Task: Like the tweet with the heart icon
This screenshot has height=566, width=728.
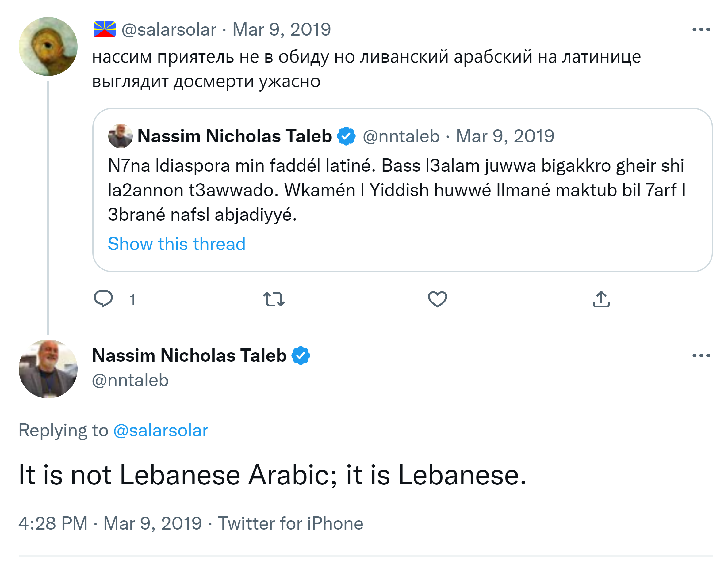Action: click(437, 299)
